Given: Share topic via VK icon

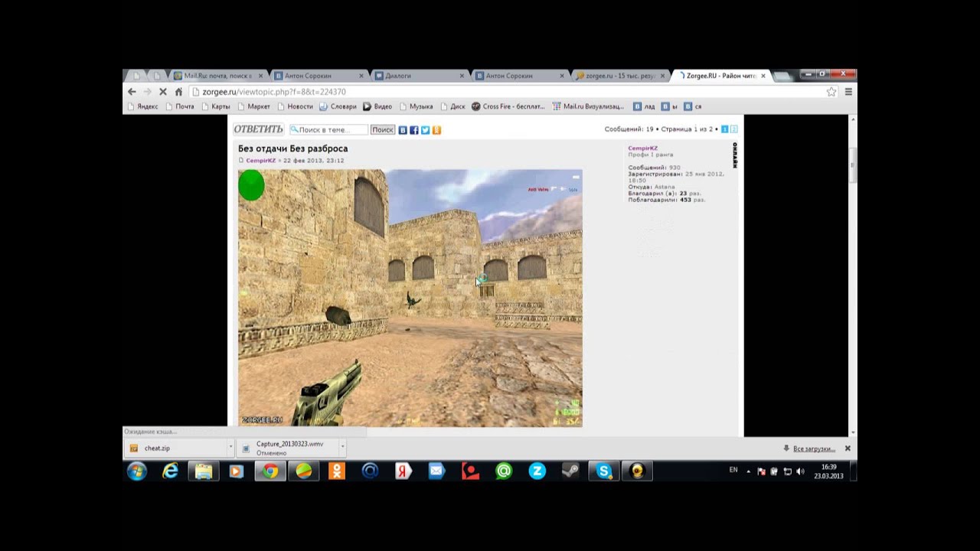Looking at the screenshot, I should click(403, 130).
